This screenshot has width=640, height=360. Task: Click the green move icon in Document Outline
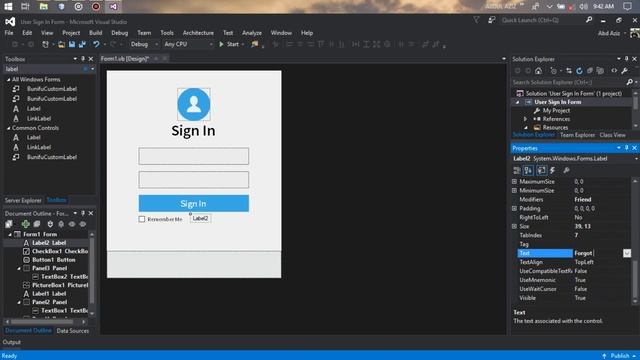coord(25,224)
